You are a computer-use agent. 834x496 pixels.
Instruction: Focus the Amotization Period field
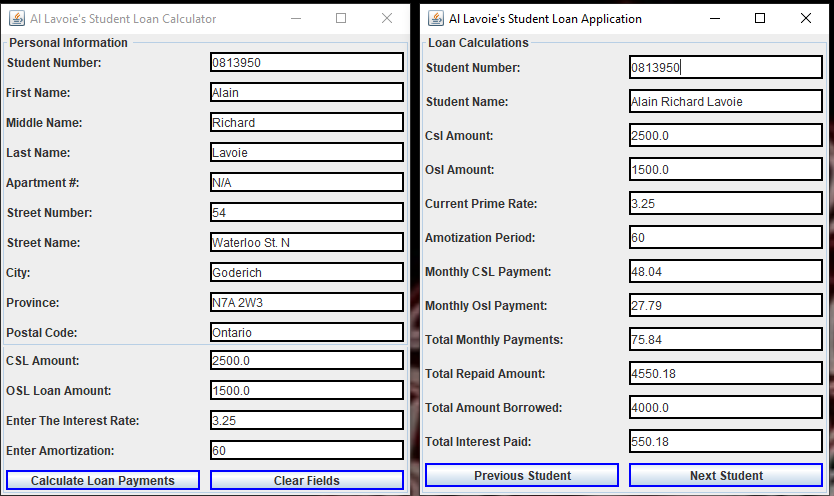[726, 238]
